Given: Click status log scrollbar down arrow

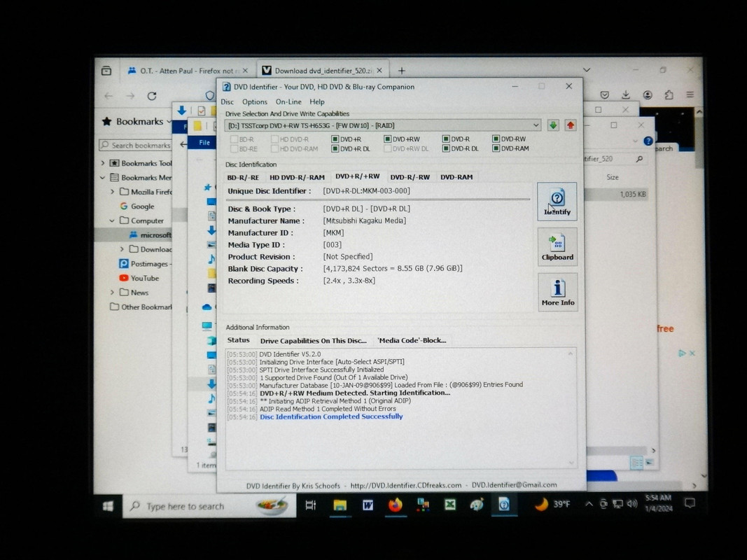Looking at the screenshot, I should pyautogui.click(x=571, y=463).
